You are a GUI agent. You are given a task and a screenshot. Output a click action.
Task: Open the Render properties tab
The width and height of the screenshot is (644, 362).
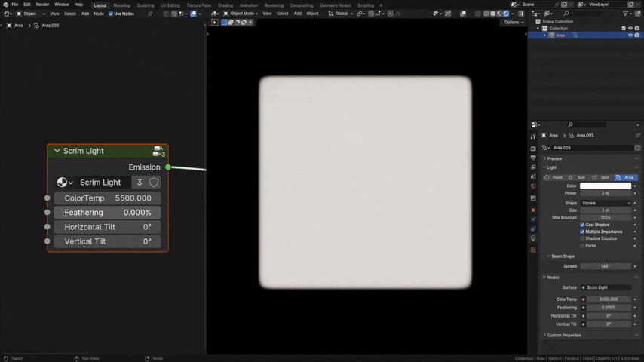pyautogui.click(x=533, y=149)
